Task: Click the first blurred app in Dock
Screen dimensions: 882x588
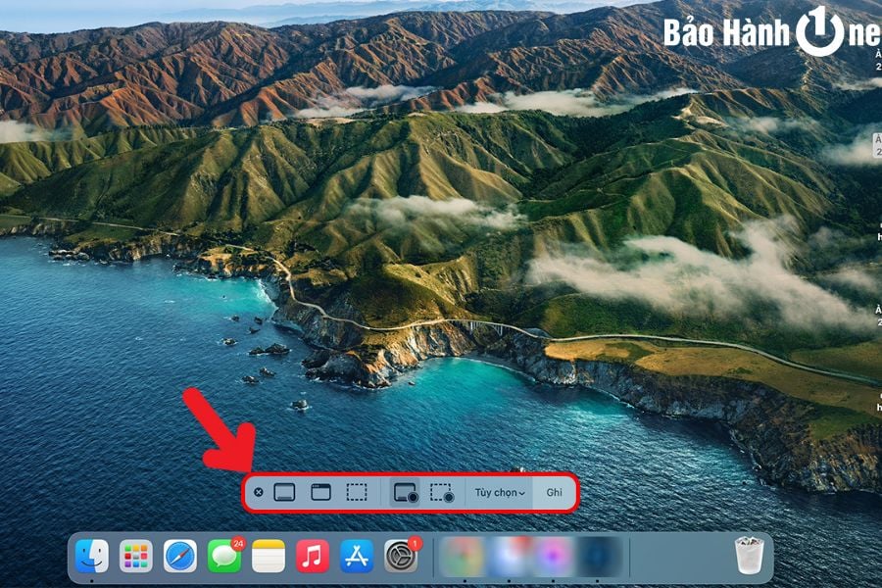Action: [x=463, y=557]
